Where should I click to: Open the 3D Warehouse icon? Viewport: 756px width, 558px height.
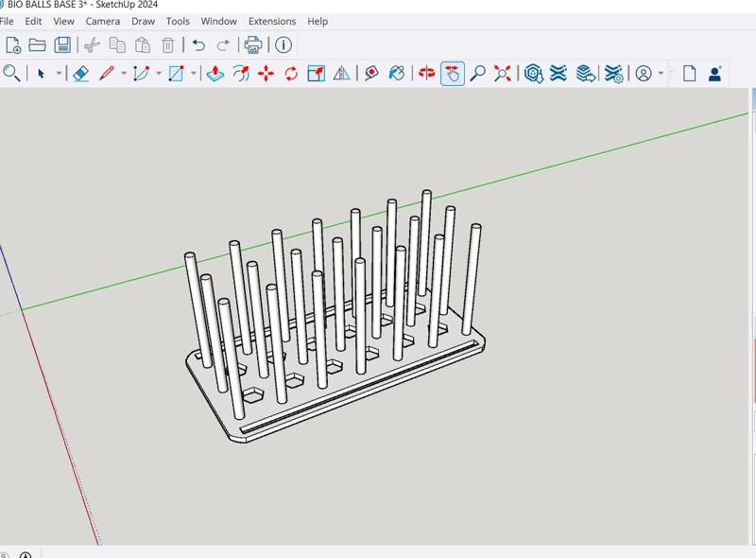pos(534,74)
